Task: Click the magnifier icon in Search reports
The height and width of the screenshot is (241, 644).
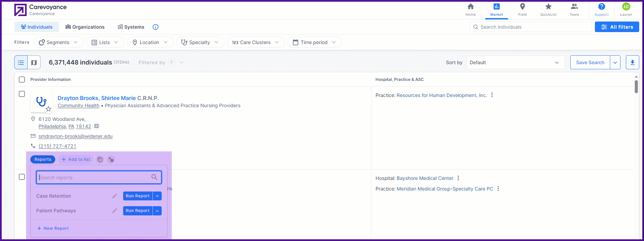Action: point(154,177)
